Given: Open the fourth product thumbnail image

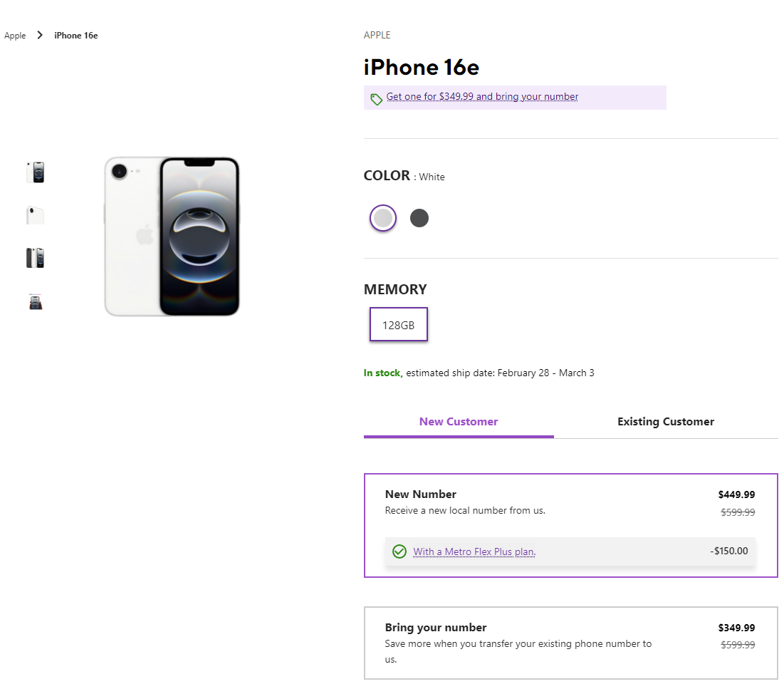Looking at the screenshot, I should pyautogui.click(x=36, y=302).
